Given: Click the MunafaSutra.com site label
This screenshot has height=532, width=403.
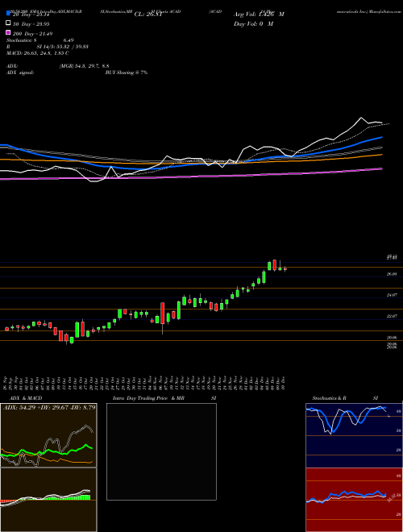Looking at the screenshot, I should 385,11.
